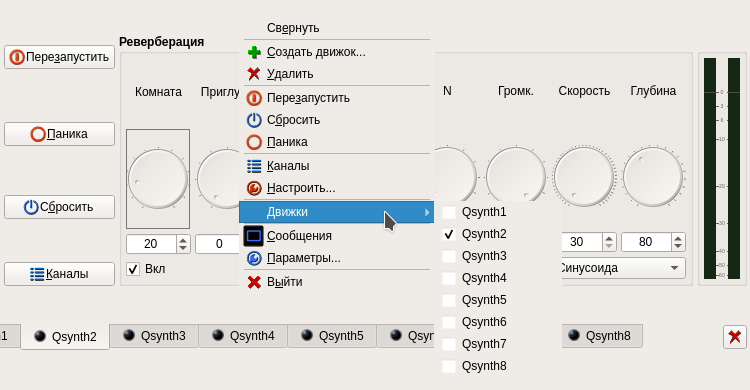Select Свернуть in the context menu
Viewport: 750px width, 390px height.
point(336,28)
